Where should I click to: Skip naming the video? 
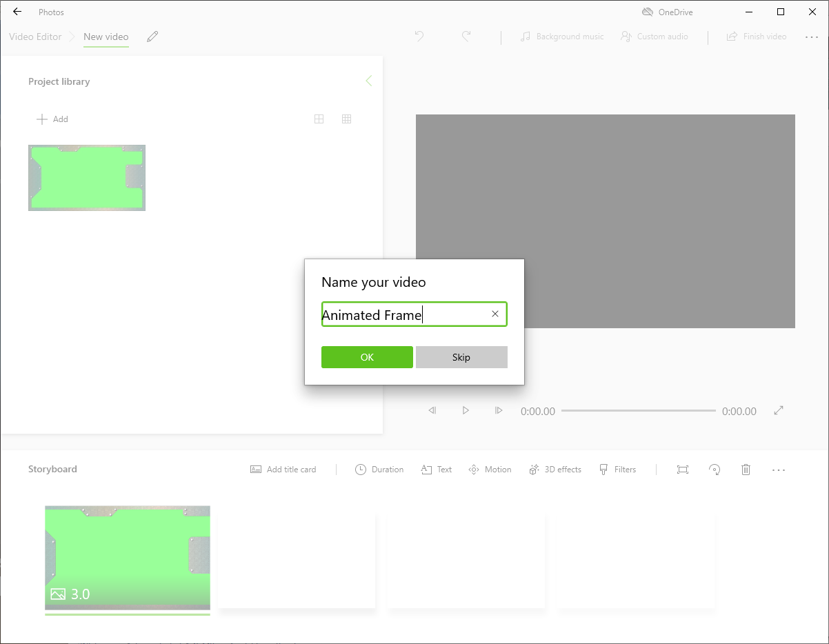click(461, 357)
